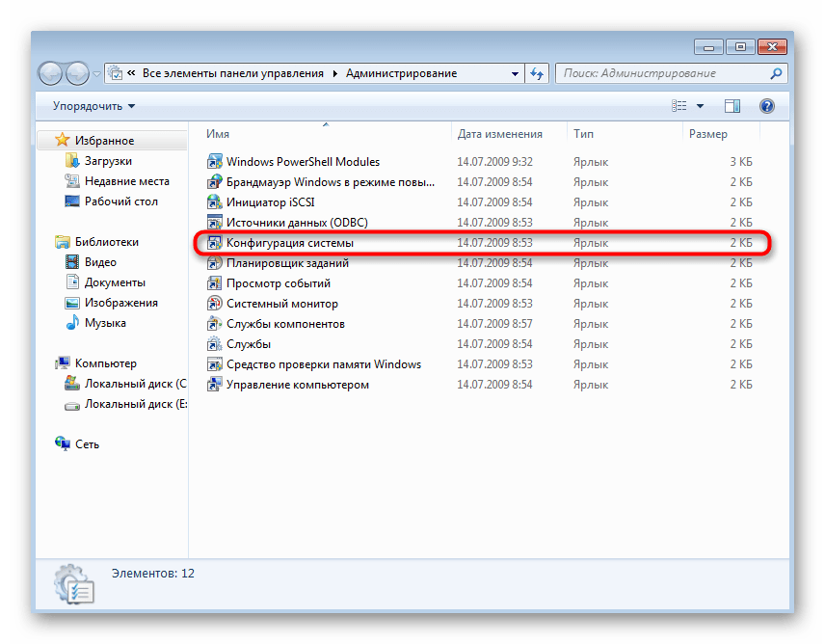Open Загрузки in the navigation pane
825x644 pixels.
click(x=108, y=161)
